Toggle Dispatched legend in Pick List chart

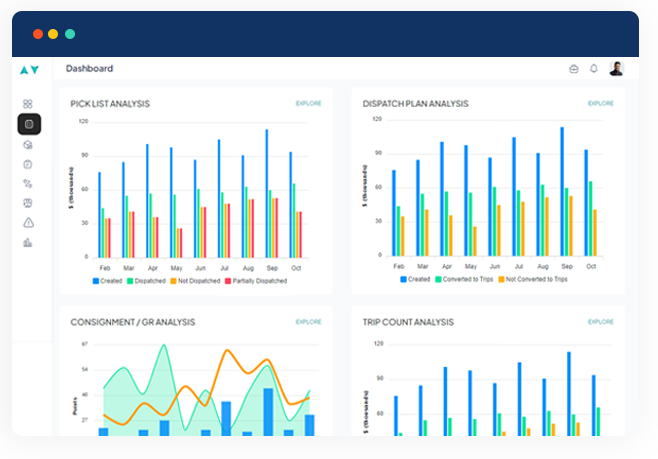tap(146, 281)
